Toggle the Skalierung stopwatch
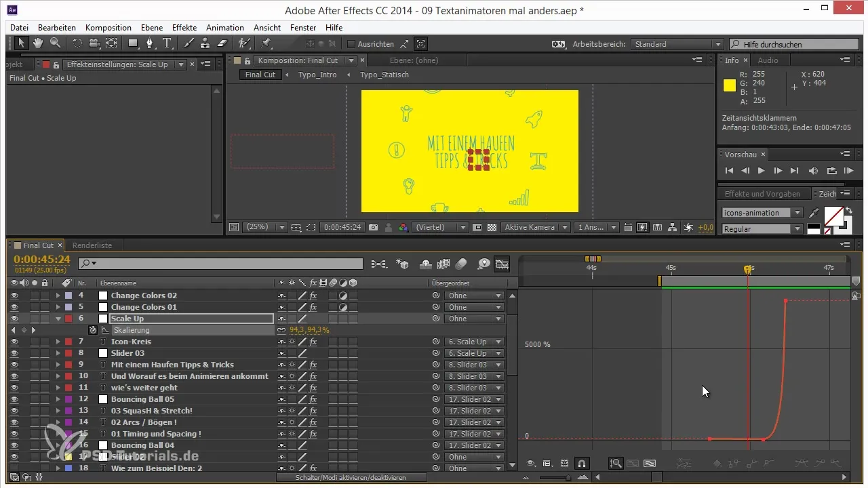The image size is (868, 488). (92, 330)
